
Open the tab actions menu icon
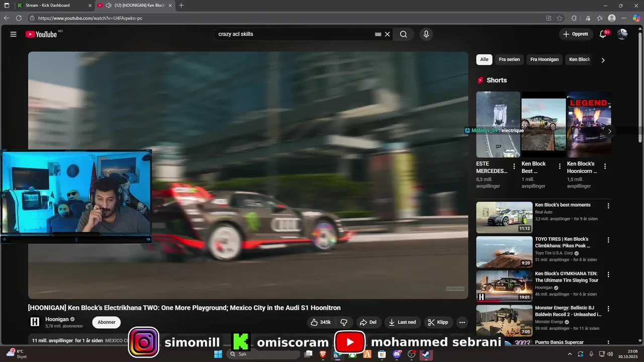pyautogui.click(x=7, y=5)
